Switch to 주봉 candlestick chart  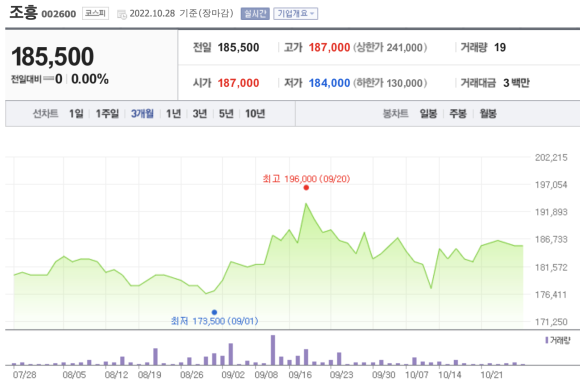pyautogui.click(x=458, y=114)
